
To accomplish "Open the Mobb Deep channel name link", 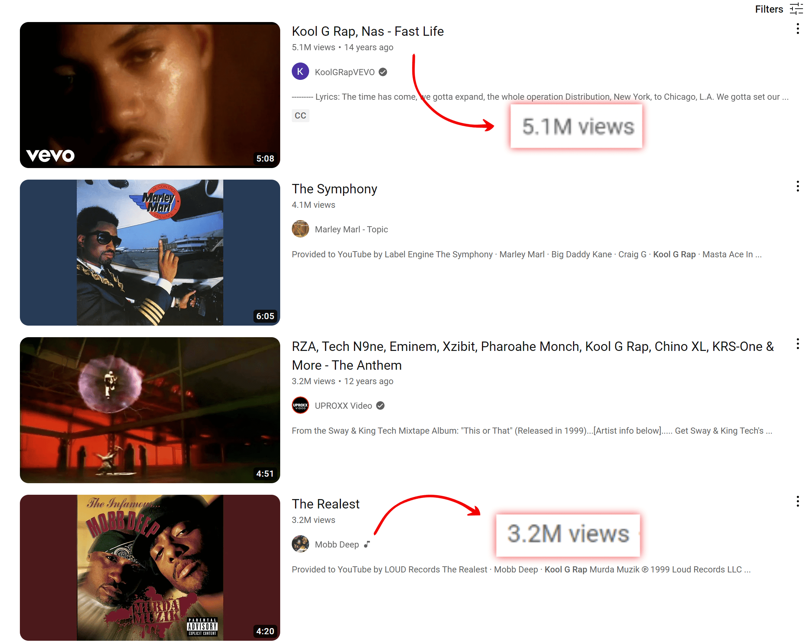I will pyautogui.click(x=337, y=544).
